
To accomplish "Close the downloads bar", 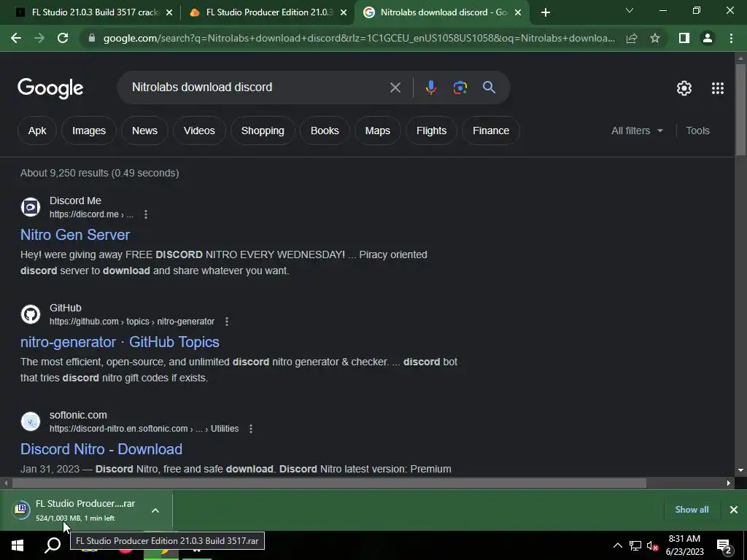I will tap(734, 510).
